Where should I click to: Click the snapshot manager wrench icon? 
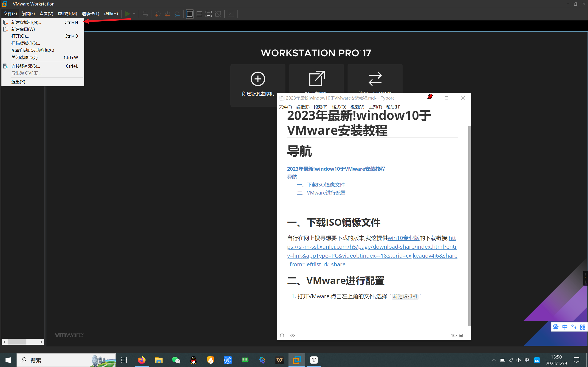pos(177,14)
